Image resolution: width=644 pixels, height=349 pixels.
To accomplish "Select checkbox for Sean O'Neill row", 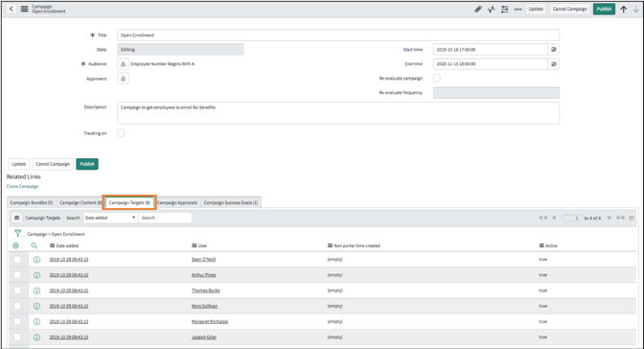I will coord(17,260).
